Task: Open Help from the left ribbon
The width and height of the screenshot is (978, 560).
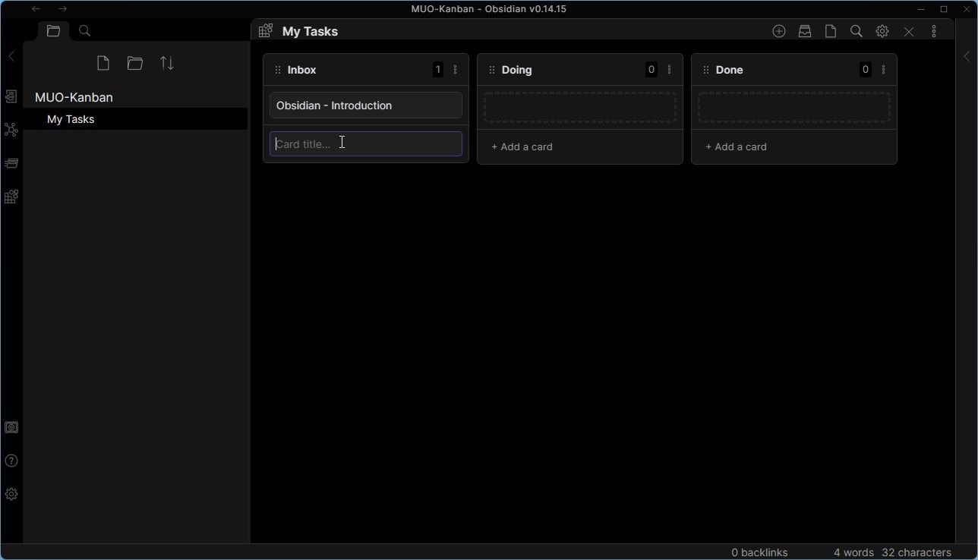Action: [x=11, y=461]
